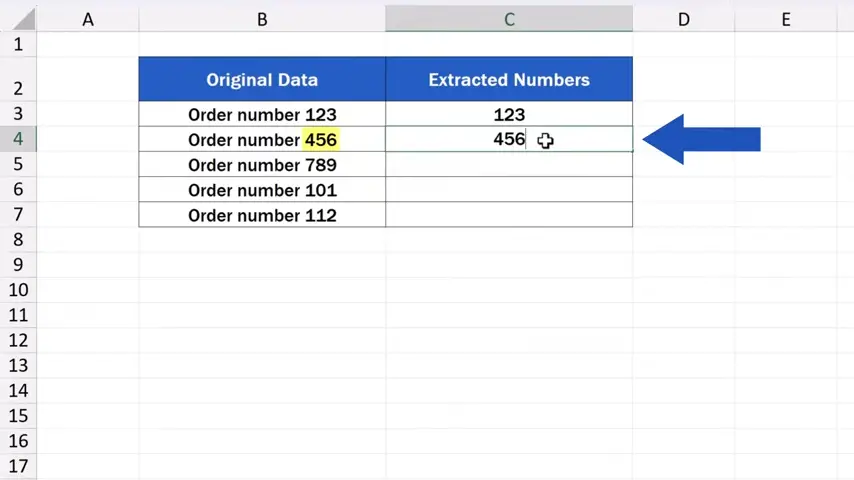Select the row 1 header
The image size is (854, 480).
(x=18, y=45)
